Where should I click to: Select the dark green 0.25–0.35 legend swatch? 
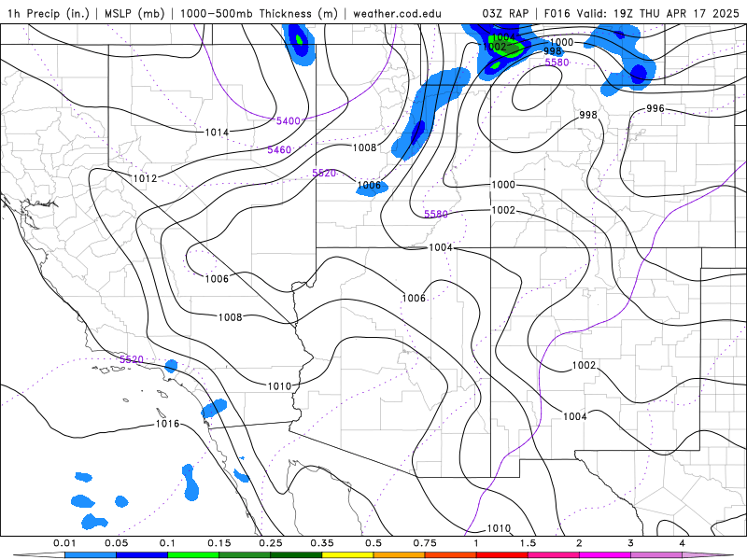[x=296, y=555]
